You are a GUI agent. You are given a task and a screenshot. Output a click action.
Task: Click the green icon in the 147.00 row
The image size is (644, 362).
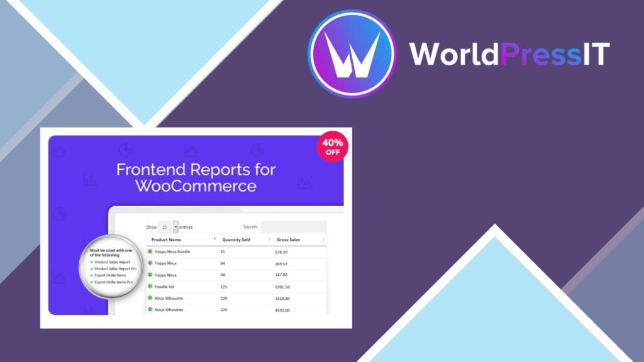tap(150, 275)
